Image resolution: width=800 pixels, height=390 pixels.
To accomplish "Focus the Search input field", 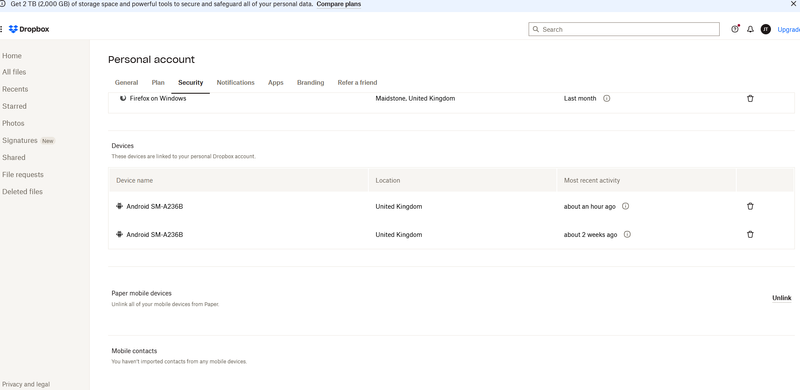I will (624, 29).
